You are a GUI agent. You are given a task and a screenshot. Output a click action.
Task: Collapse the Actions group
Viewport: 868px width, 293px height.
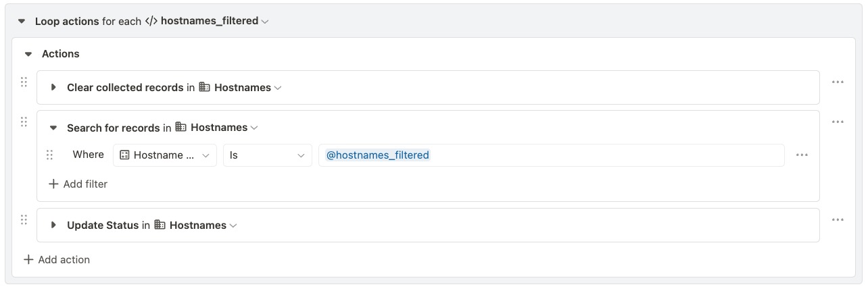click(28, 54)
